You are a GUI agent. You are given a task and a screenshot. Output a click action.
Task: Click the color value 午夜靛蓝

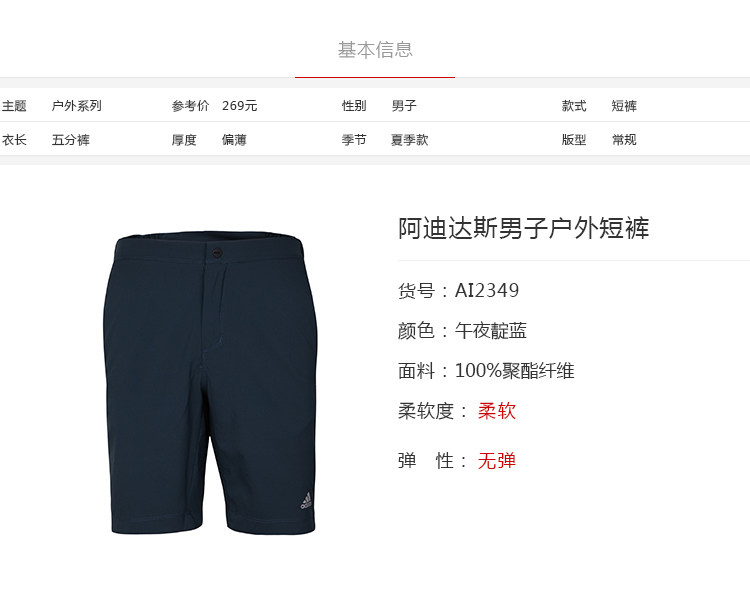(x=491, y=331)
